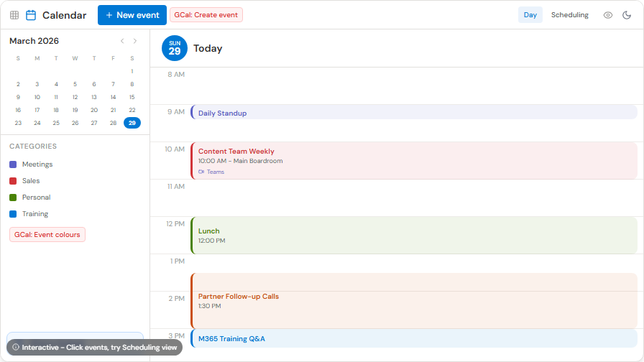The image size is (644, 362).
Task: Click the Teams meeting link icon
Action: [201, 172]
